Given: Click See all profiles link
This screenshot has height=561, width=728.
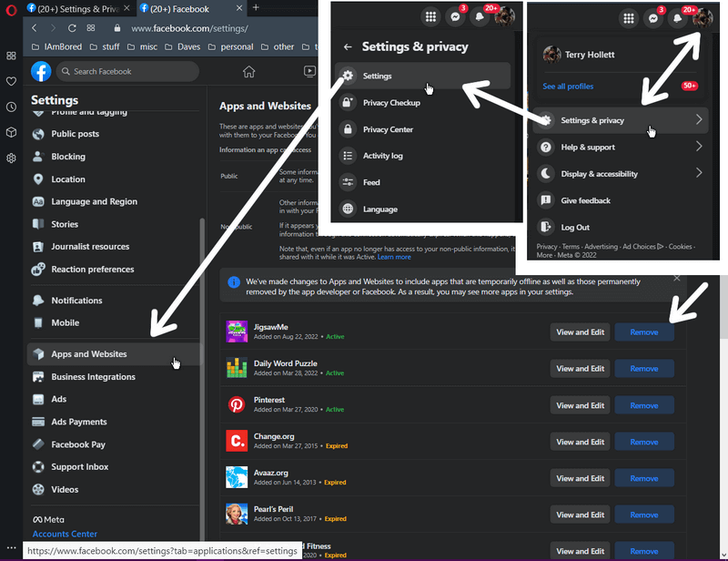Looking at the screenshot, I should (x=568, y=87).
